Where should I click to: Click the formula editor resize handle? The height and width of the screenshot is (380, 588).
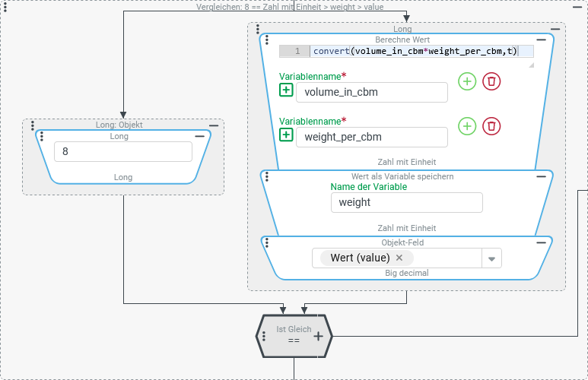coord(531,66)
